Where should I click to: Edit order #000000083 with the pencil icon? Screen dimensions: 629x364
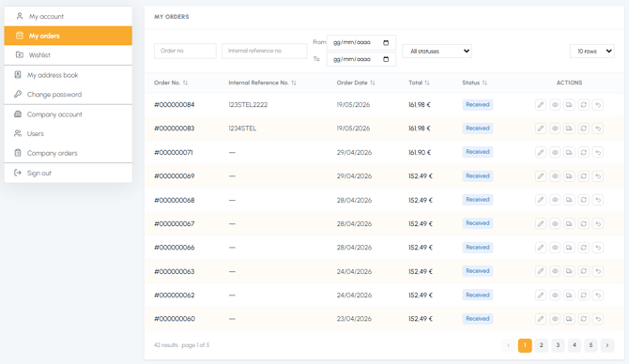coord(541,129)
